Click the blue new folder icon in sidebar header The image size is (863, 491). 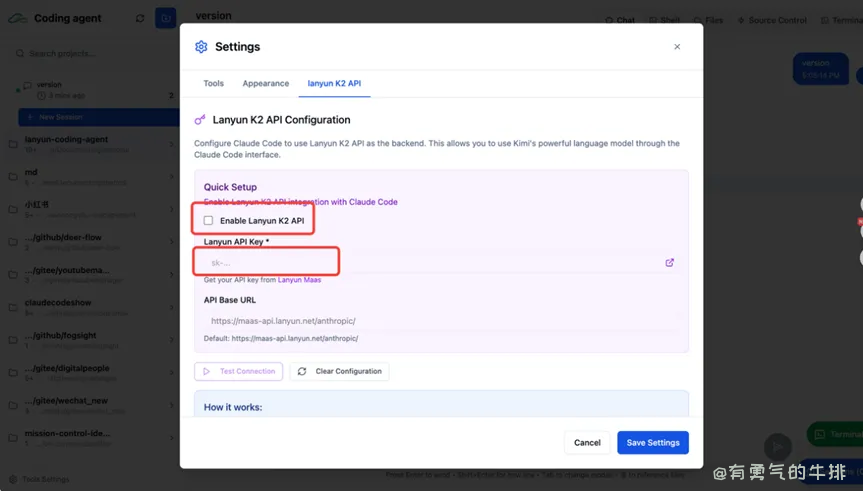[165, 18]
